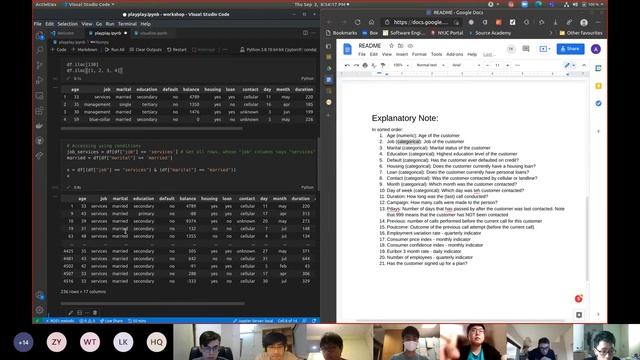
Task: Open the Bookmarks folder in bookmarks bar
Action: (x=341, y=33)
